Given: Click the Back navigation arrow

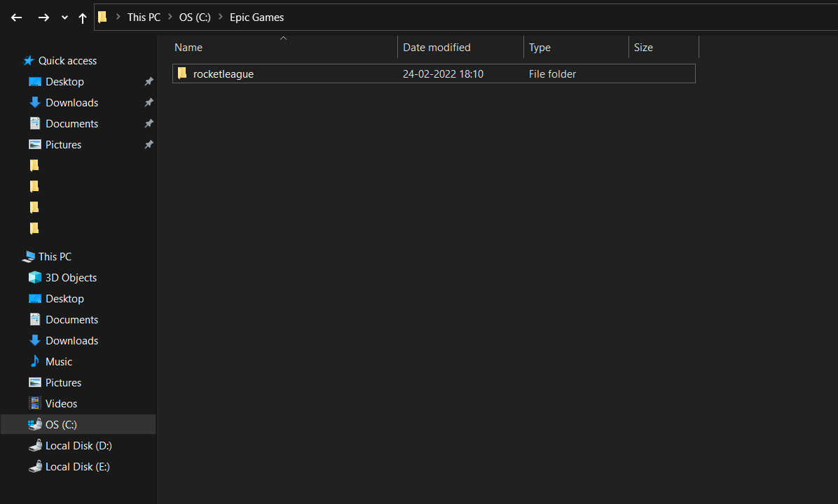Looking at the screenshot, I should 16,17.
